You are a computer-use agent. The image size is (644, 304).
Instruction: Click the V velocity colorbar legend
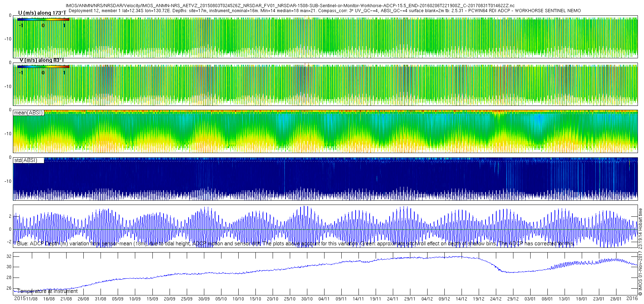(43, 67)
